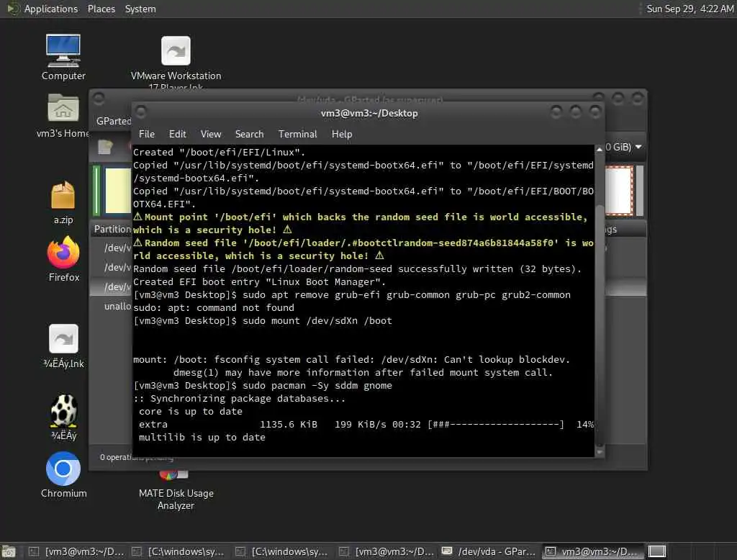Viewport: 737px width, 560px height.
Task: Click the show desktop icon in bottom panel
Action: [9, 551]
